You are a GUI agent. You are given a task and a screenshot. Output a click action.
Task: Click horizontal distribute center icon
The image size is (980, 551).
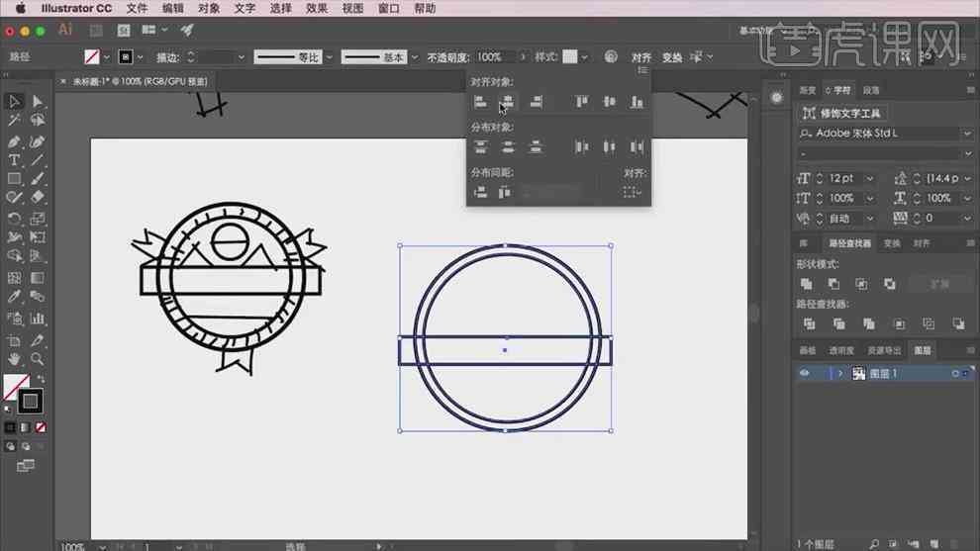[x=610, y=147]
